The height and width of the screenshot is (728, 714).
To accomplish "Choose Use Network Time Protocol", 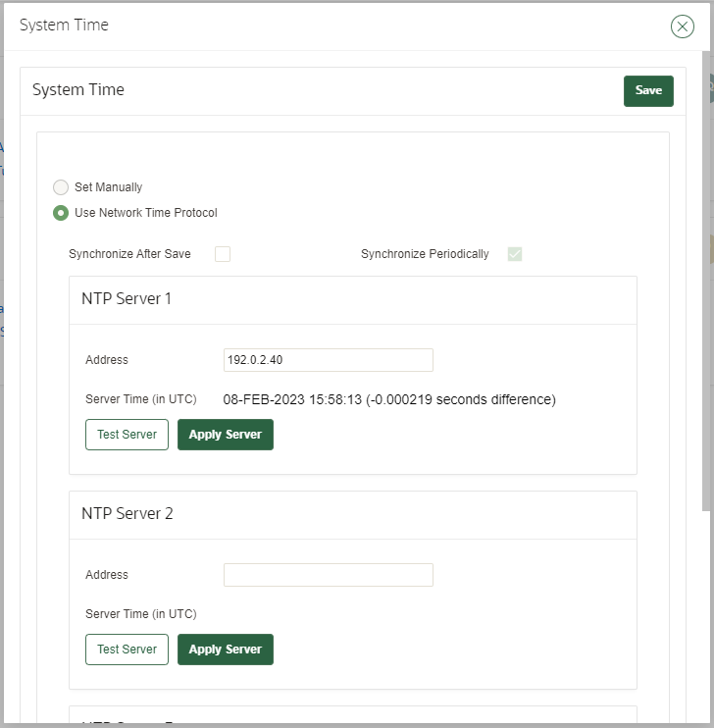I will tap(61, 213).
